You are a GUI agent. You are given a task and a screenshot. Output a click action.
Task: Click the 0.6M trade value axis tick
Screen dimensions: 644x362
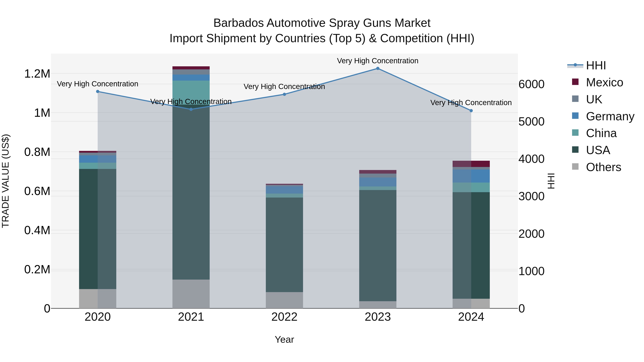pos(37,191)
